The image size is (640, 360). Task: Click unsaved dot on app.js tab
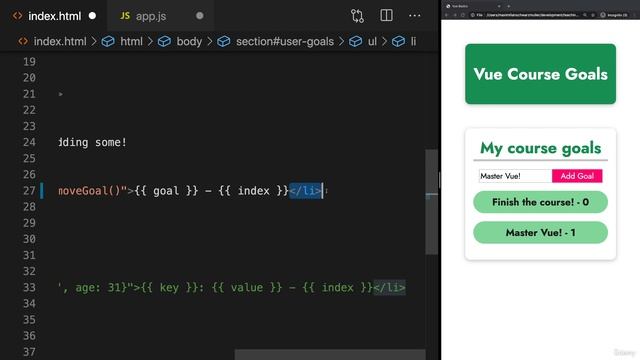pos(200,16)
